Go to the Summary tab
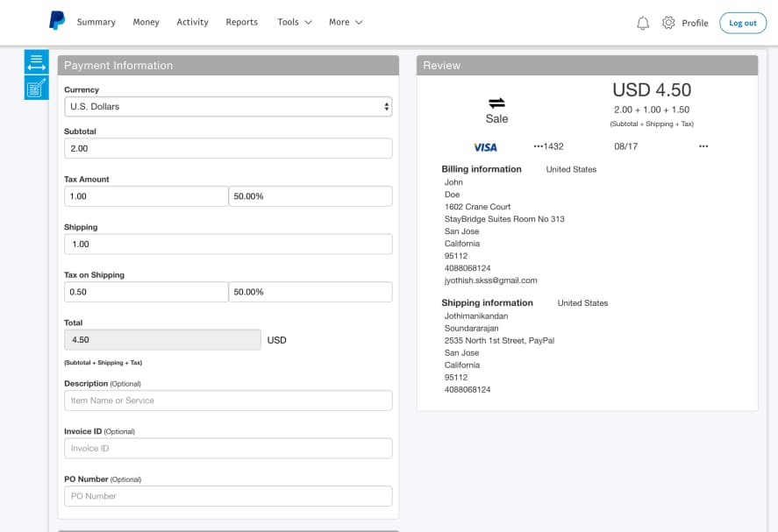 (96, 22)
